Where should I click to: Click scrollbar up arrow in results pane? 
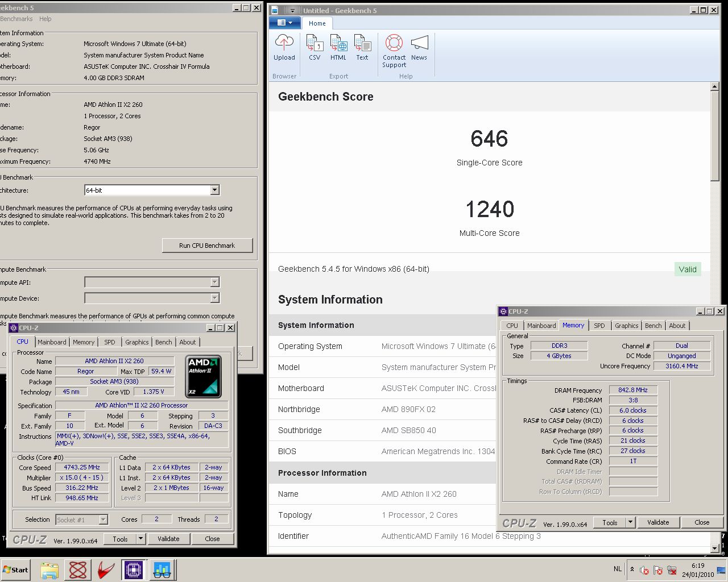[x=715, y=87]
